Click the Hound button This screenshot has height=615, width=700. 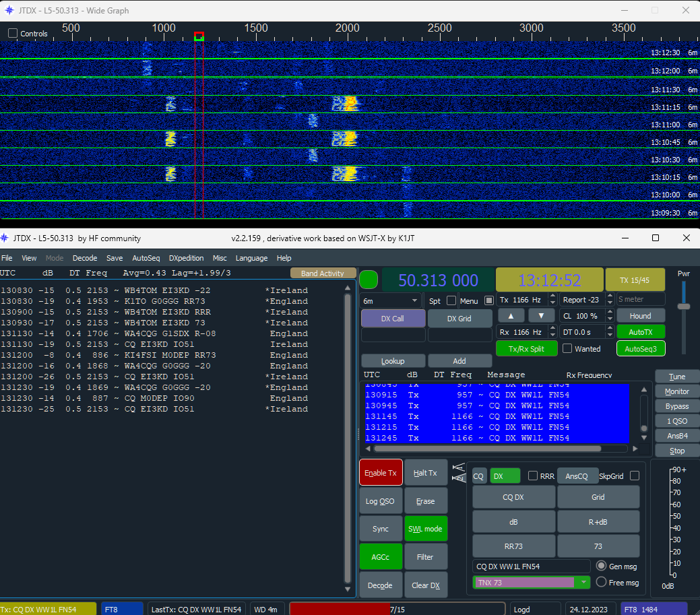641,315
